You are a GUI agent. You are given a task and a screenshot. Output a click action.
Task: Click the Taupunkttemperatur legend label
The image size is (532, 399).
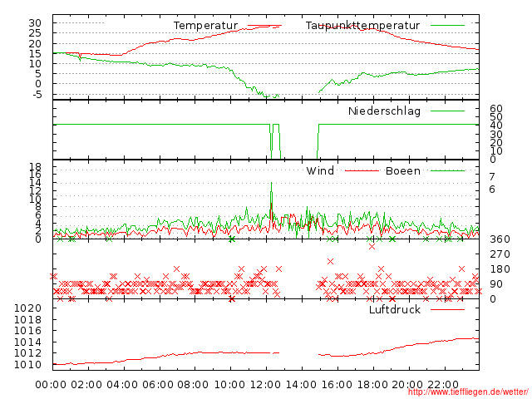[362, 26]
